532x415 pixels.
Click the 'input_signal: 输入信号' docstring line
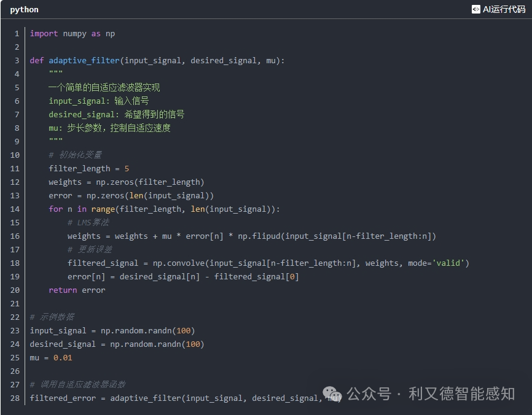(99, 101)
